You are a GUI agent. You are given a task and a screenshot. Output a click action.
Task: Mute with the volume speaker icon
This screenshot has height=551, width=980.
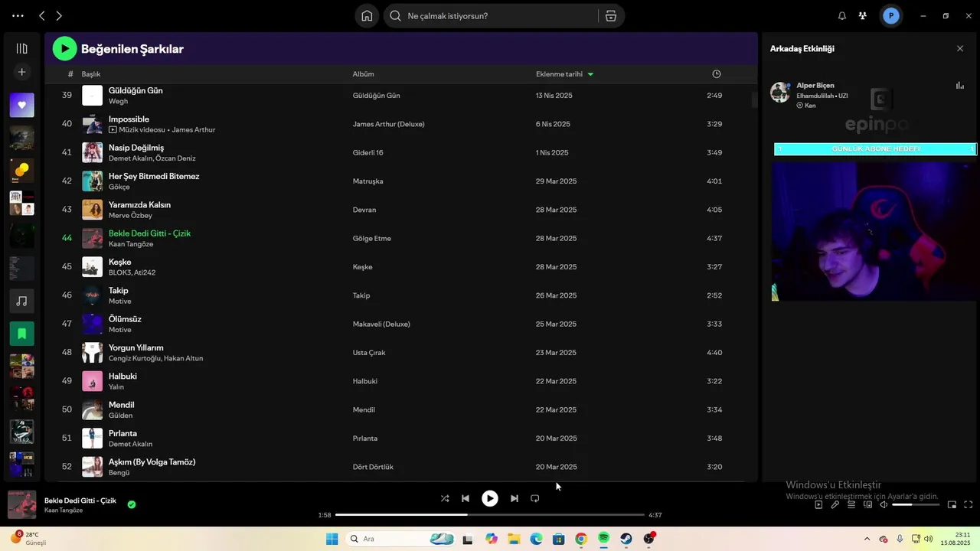(884, 504)
